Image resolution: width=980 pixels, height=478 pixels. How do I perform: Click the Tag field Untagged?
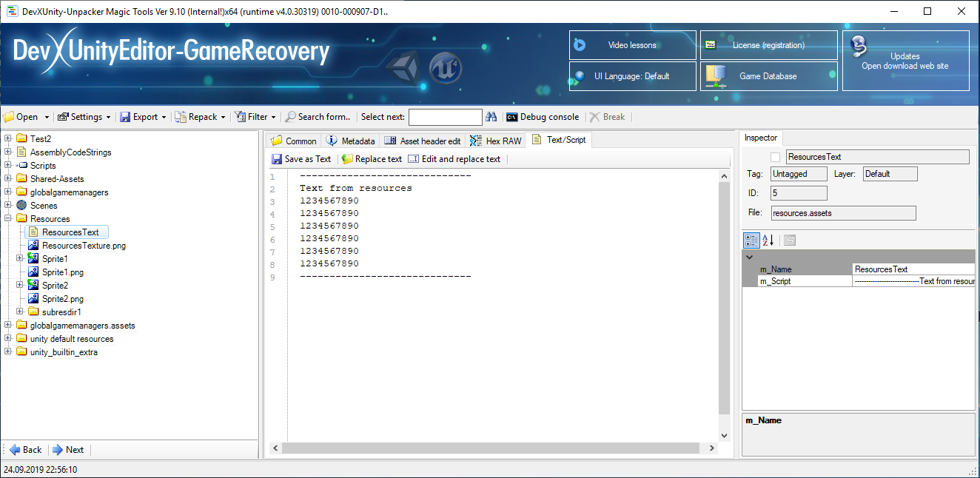(799, 174)
